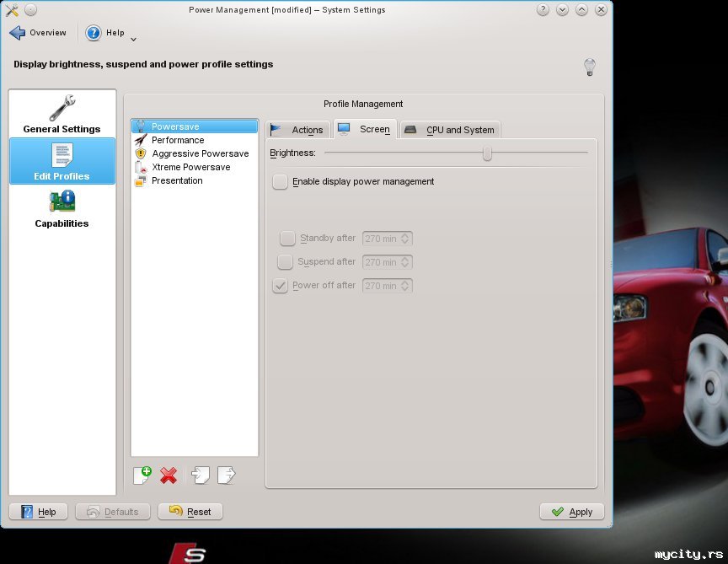728x564 pixels.
Task: Click the import profiles icon
Action: (x=201, y=475)
